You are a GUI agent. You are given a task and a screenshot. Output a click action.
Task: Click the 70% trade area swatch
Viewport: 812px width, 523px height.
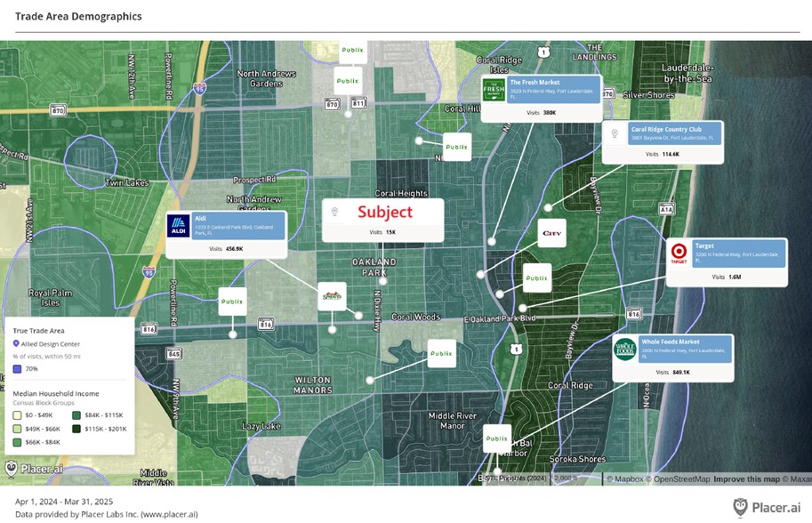pyautogui.click(x=17, y=368)
